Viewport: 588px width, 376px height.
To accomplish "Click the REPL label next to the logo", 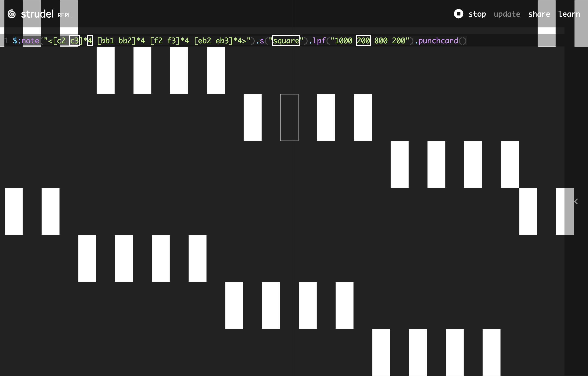I will click(x=64, y=15).
